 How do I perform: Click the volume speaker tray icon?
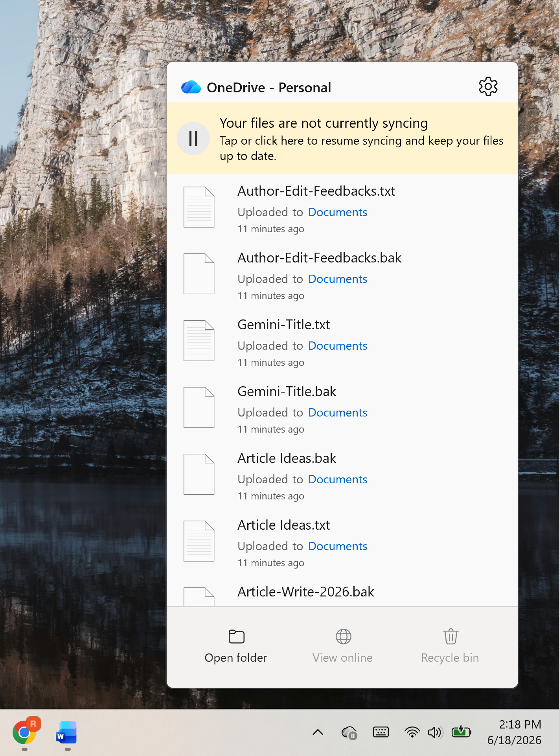[x=435, y=732]
